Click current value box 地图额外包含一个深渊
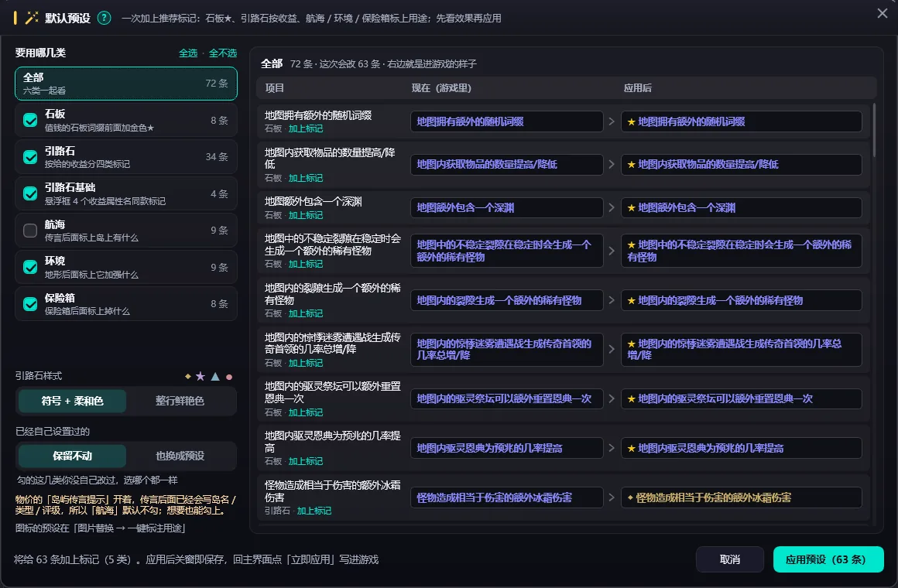This screenshot has height=588, width=898. 507,208
